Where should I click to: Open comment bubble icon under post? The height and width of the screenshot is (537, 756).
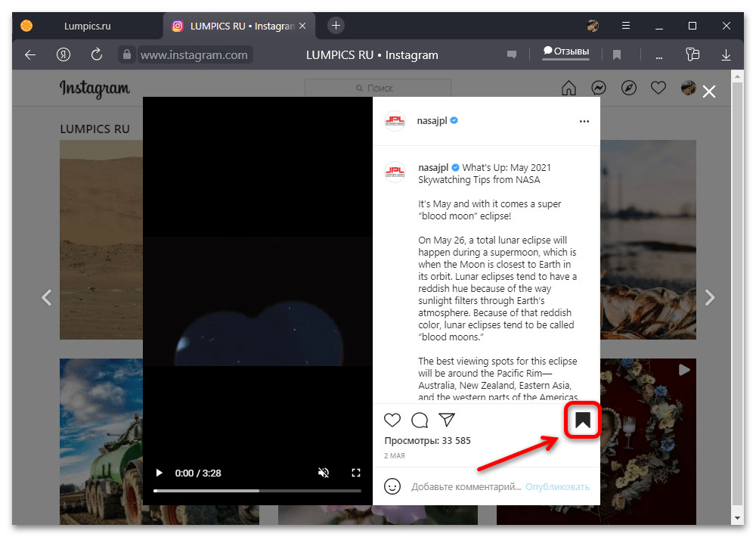click(420, 420)
